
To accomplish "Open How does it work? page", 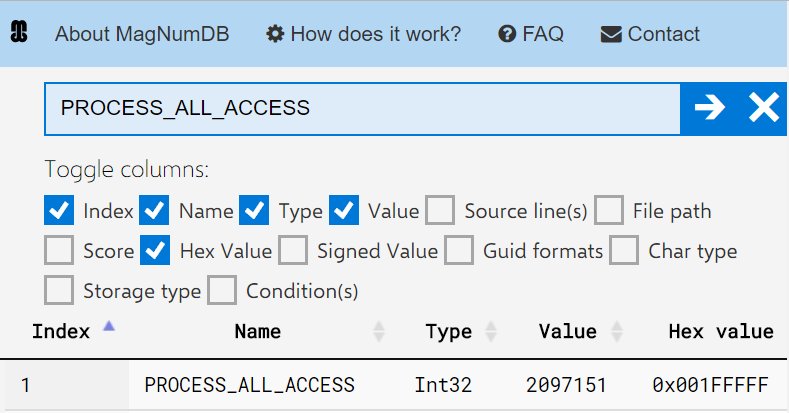I will (x=376, y=34).
